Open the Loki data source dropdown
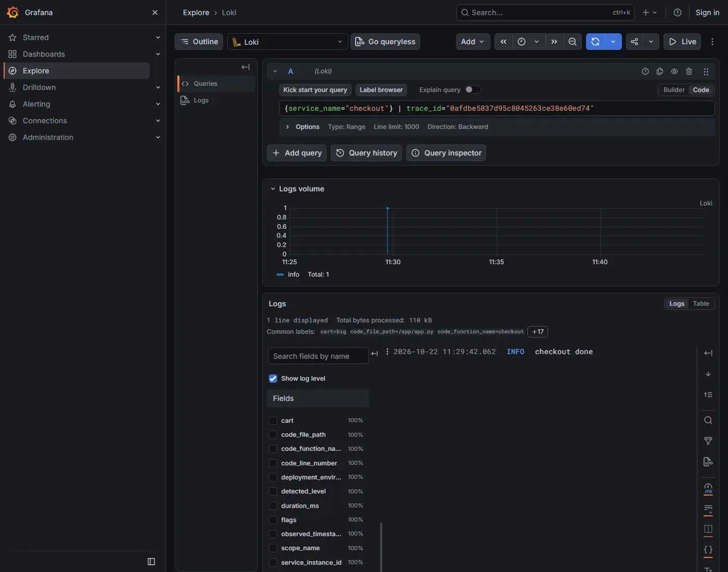 [x=288, y=42]
